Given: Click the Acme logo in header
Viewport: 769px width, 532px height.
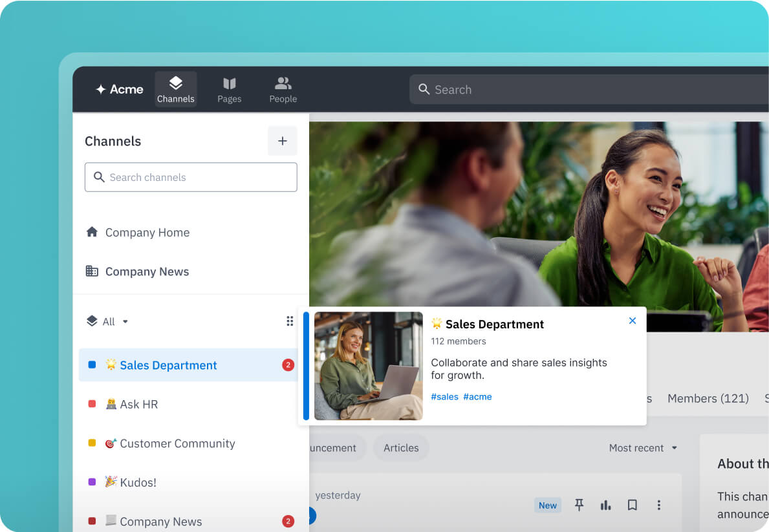Looking at the screenshot, I should [x=120, y=89].
